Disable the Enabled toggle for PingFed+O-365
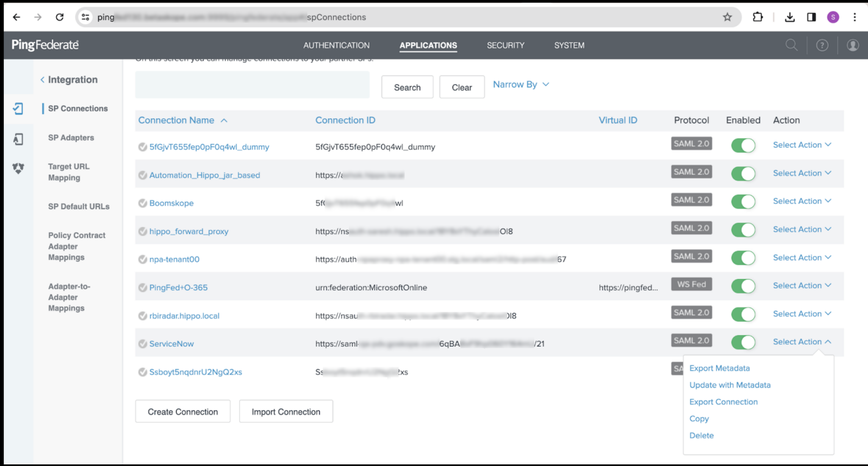 [743, 286]
